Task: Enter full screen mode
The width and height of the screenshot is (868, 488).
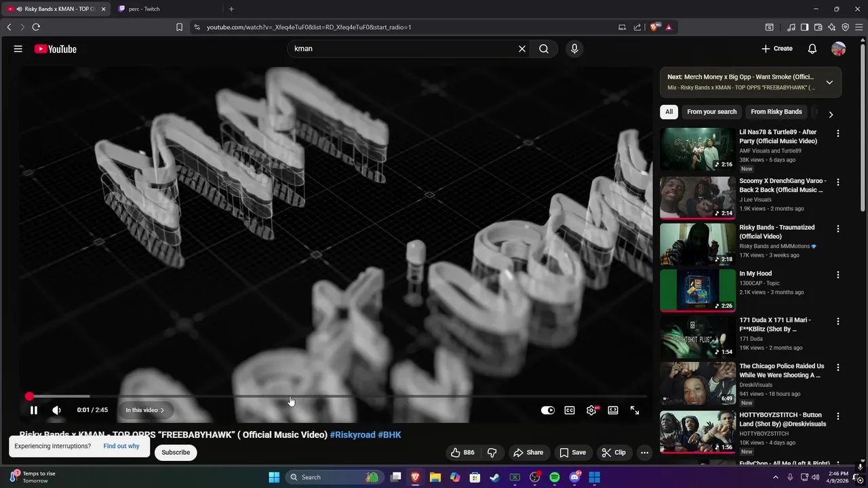Action: (x=635, y=410)
